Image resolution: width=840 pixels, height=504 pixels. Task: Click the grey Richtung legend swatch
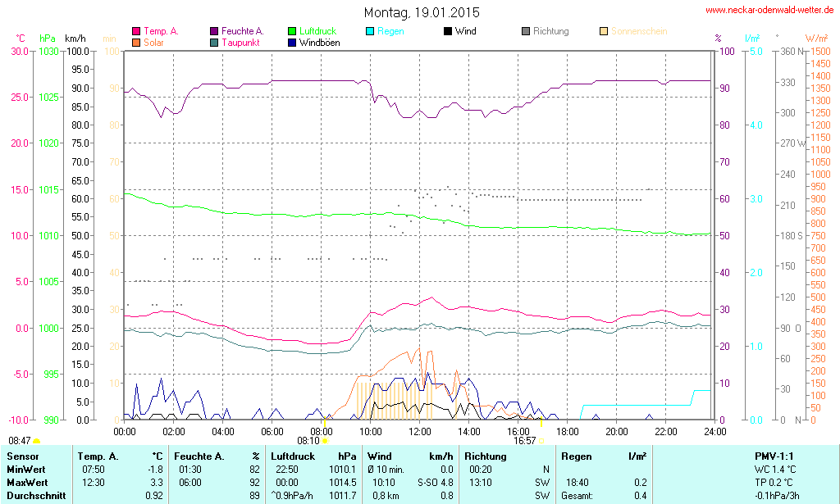526,32
